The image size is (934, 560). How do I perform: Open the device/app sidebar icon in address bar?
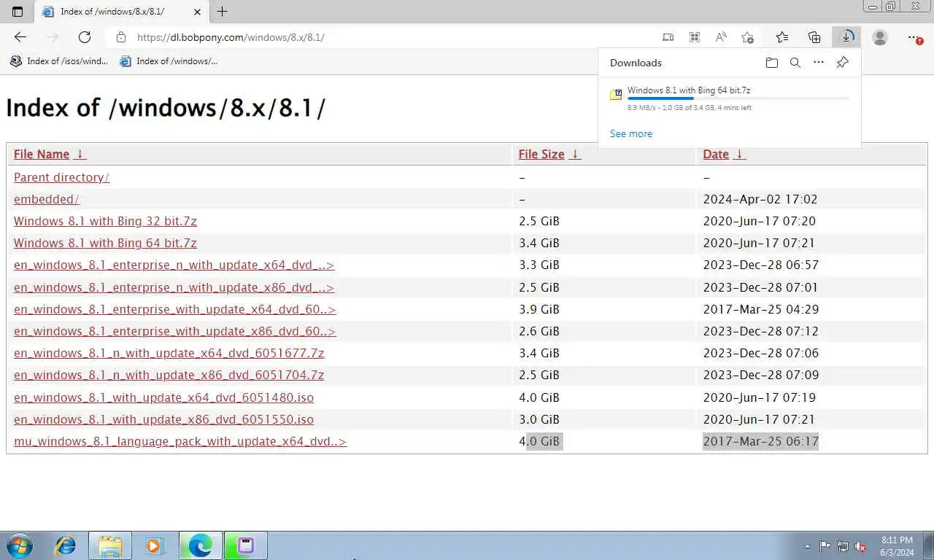668,37
